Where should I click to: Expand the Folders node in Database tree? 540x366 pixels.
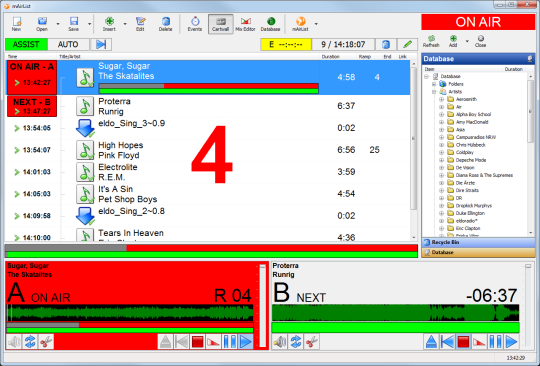pos(434,84)
